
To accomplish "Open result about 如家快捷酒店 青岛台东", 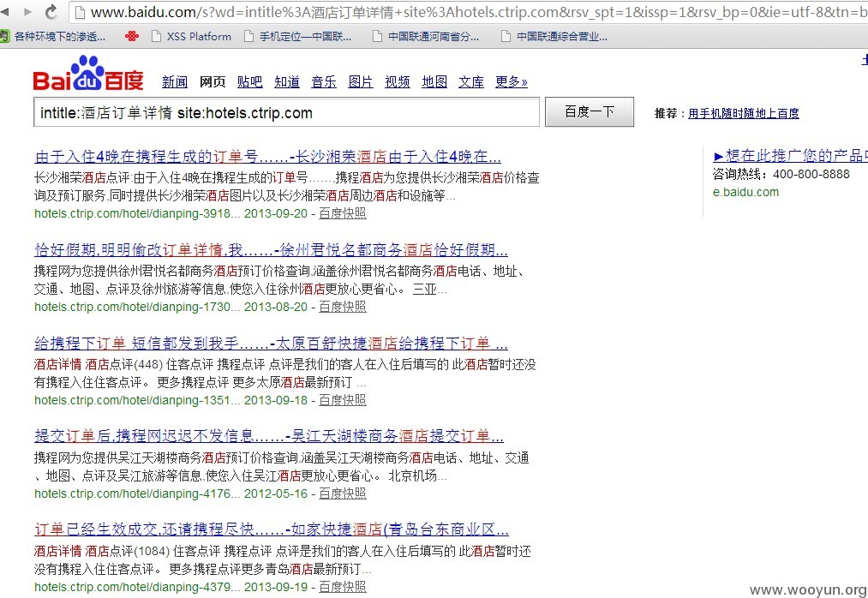I will coord(272,530).
